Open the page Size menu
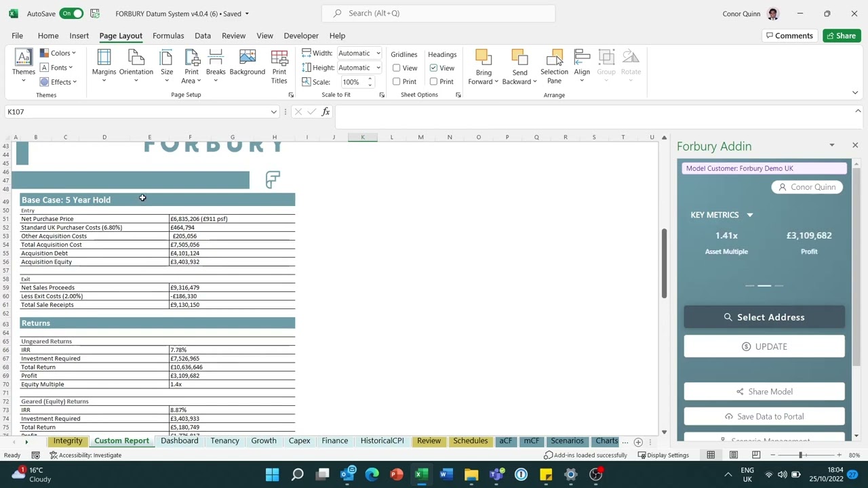The image size is (868, 488). pos(167,66)
